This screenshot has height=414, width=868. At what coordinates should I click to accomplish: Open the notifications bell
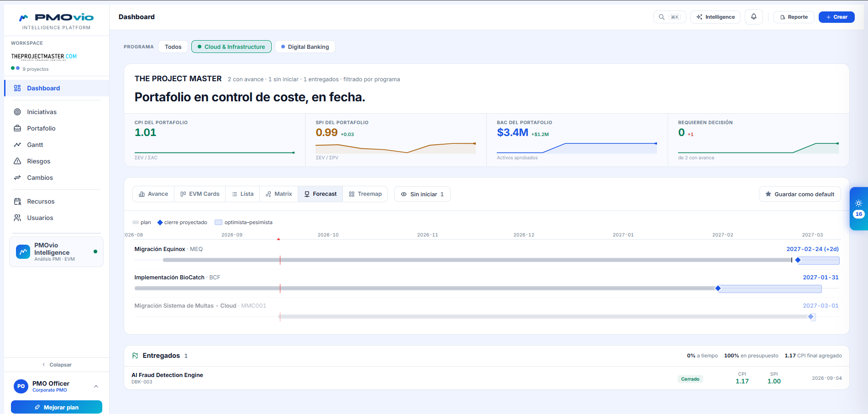[754, 17]
